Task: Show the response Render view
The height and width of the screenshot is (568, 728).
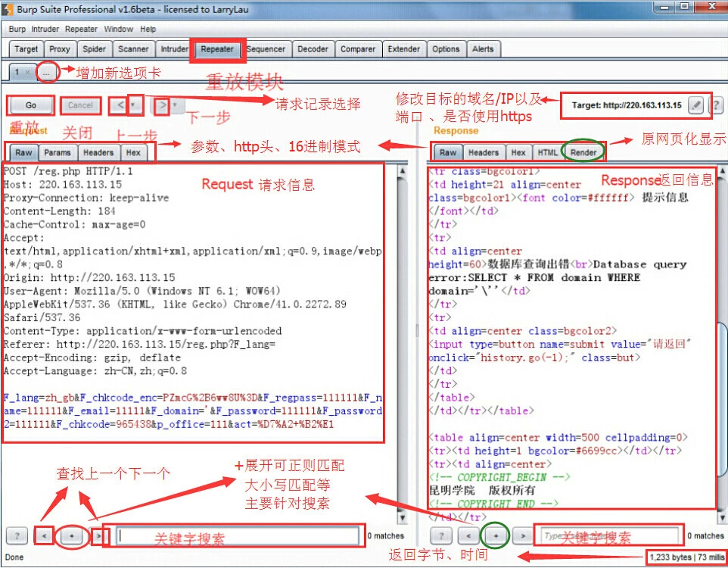Action: coord(583,152)
